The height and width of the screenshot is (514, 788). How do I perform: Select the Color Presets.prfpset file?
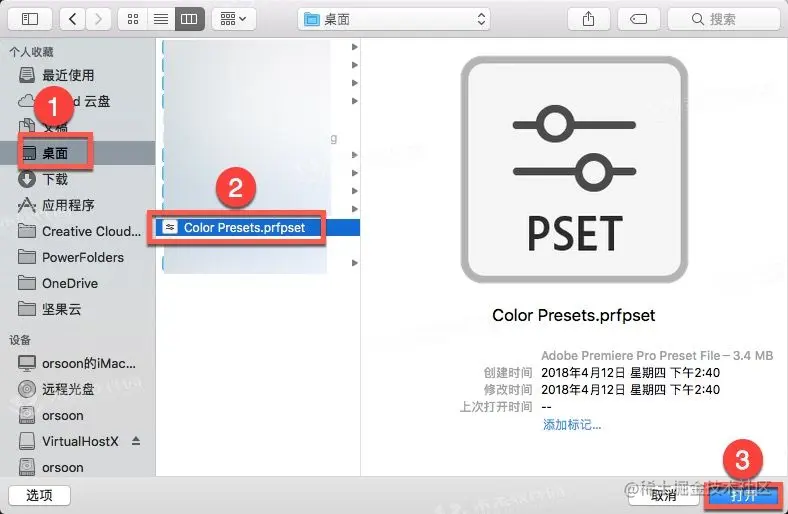click(258, 228)
